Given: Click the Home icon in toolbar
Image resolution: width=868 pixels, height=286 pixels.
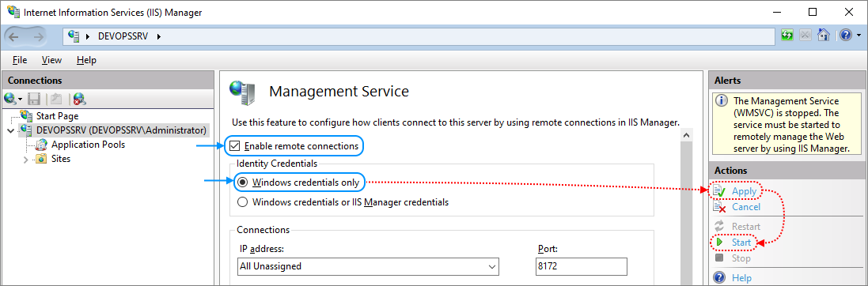Looking at the screenshot, I should [824, 36].
